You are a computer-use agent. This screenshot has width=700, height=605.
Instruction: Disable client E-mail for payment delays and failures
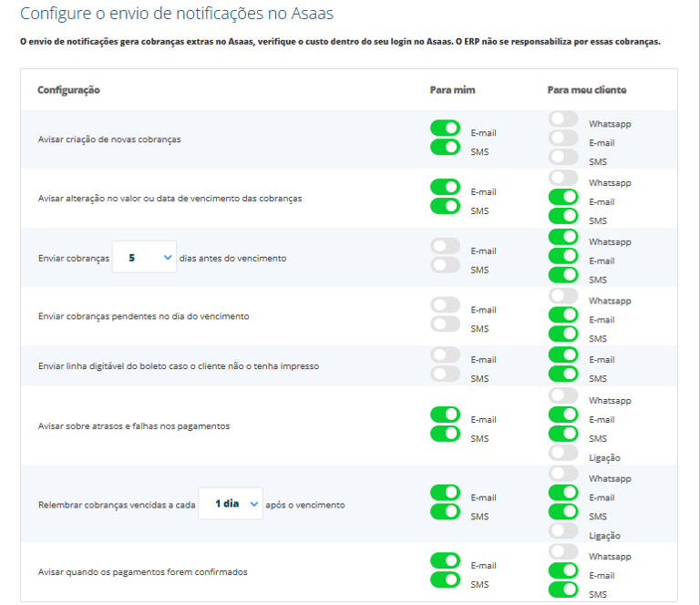pos(563,415)
